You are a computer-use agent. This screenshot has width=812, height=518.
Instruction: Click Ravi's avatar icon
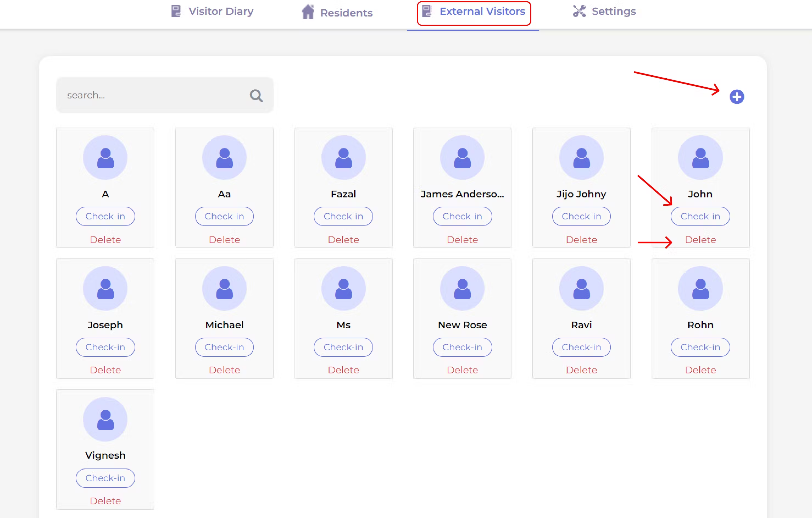[x=581, y=288]
